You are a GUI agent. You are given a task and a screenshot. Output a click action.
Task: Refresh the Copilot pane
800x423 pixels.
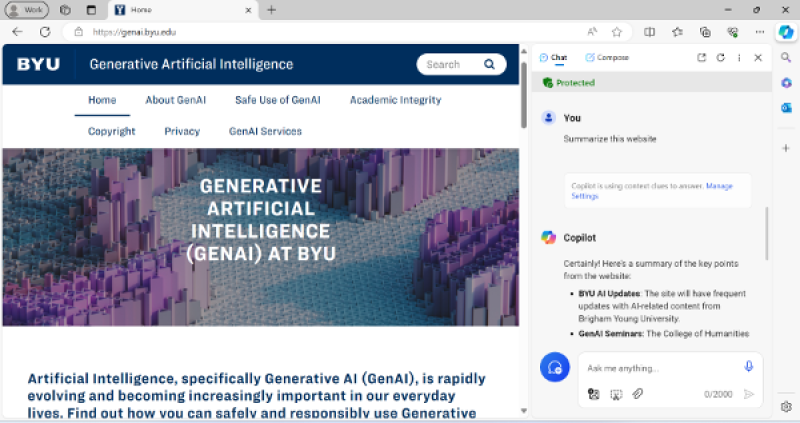point(720,57)
